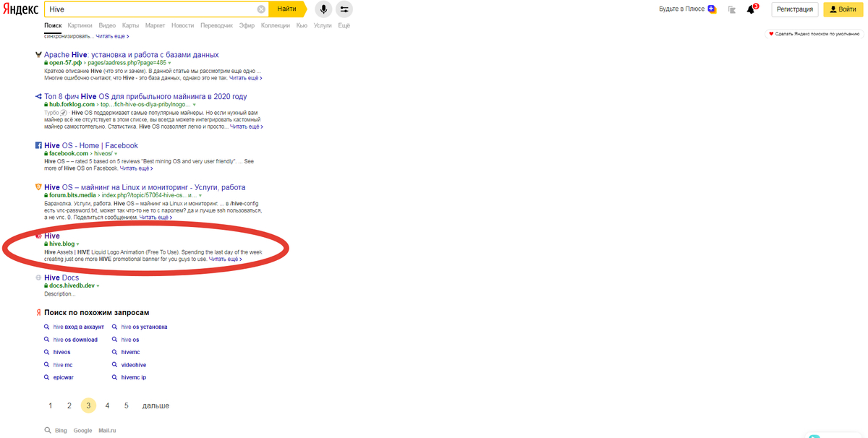Open 'Apache Hive: установка и работа' result

[x=131, y=55]
